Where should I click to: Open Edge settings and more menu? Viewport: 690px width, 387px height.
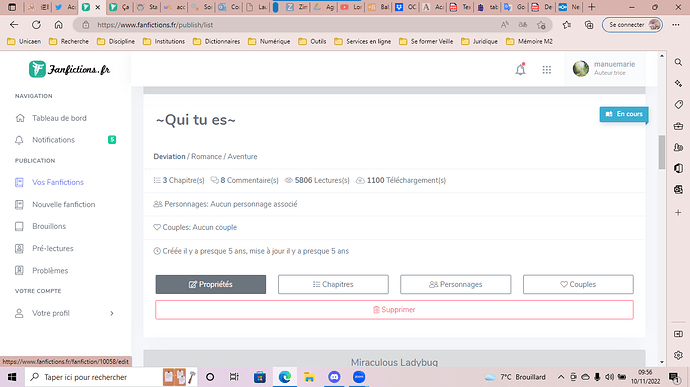675,25
